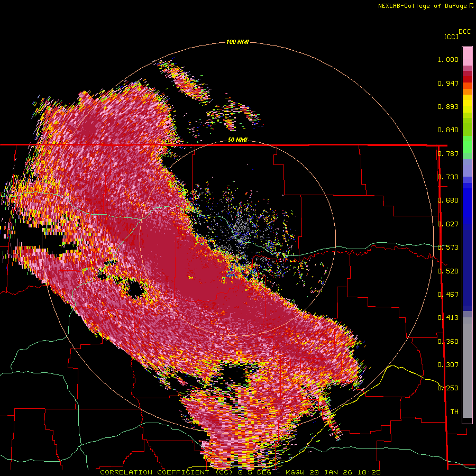Click the 0.467 color scale value

coord(448,294)
